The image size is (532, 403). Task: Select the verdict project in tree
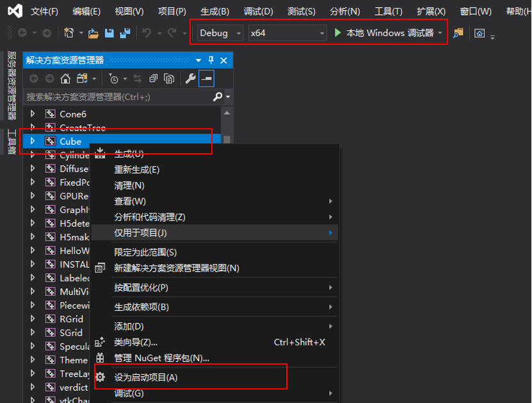(x=74, y=388)
